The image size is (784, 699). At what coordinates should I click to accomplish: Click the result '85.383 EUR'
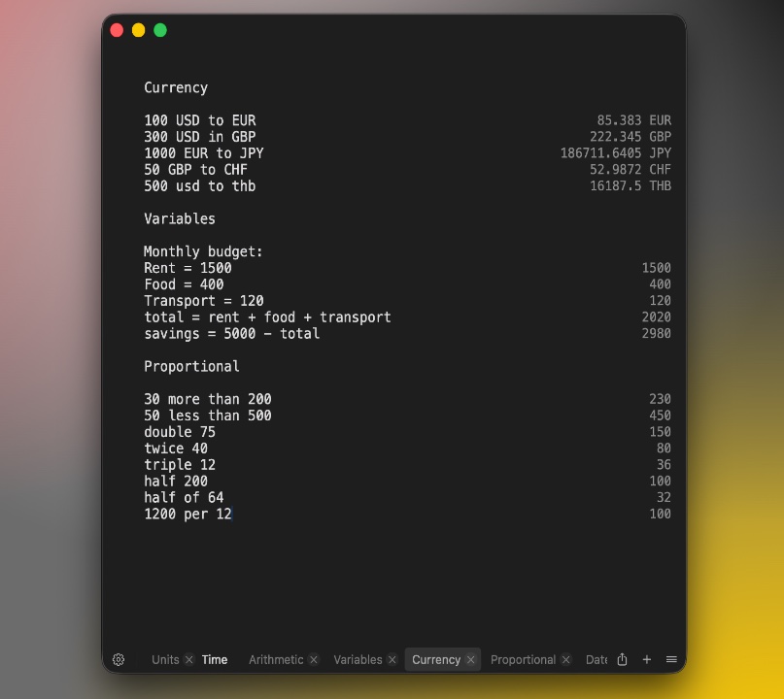(634, 120)
